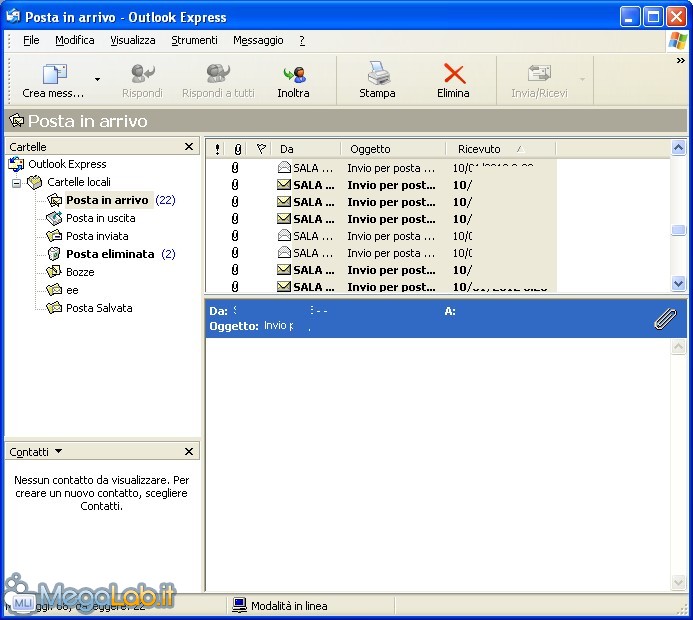The height and width of the screenshot is (620, 693).
Task: Click the Posta eliminata trash icon
Action: click(54, 254)
